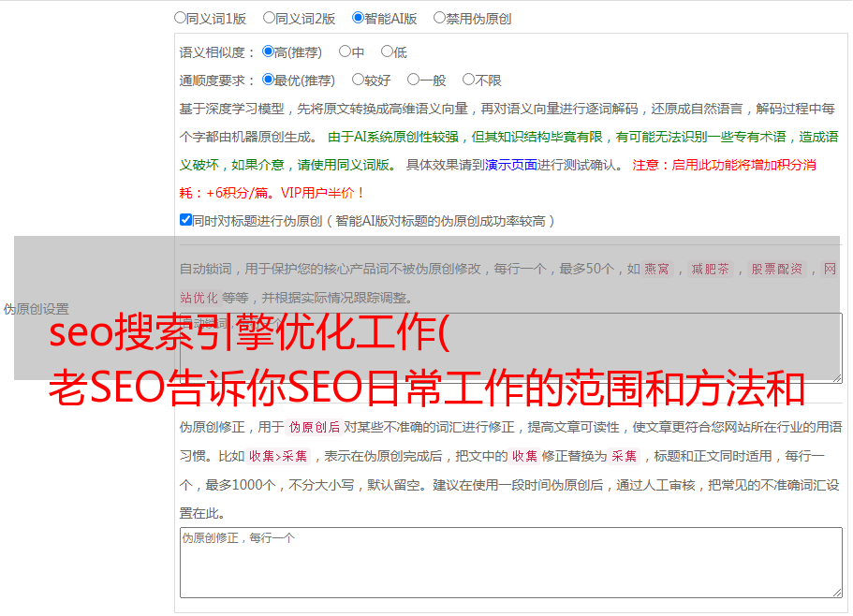853x616 pixels.
Task: Click resize grip of 伪原创修正 textarea
Action: point(837,594)
